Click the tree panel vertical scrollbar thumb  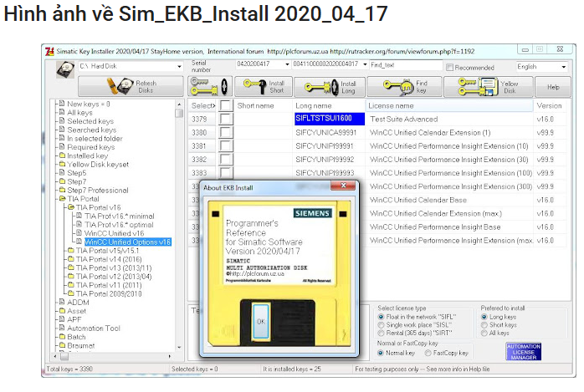(179, 113)
